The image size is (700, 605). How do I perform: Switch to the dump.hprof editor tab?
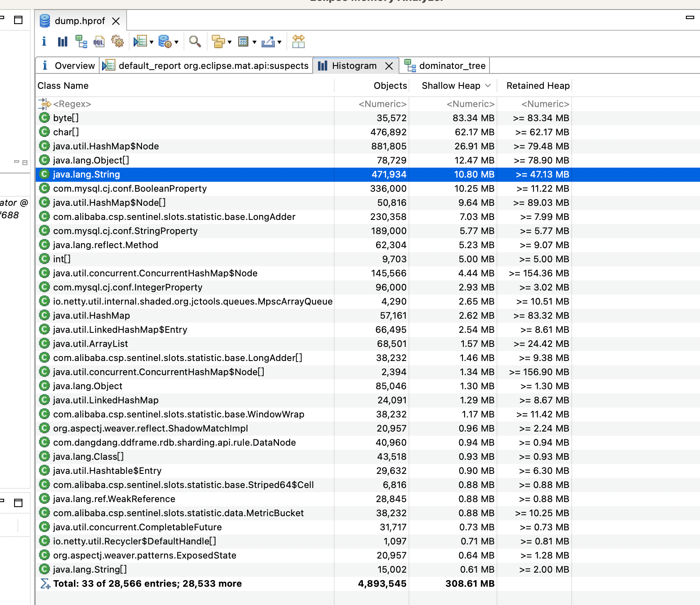click(80, 21)
